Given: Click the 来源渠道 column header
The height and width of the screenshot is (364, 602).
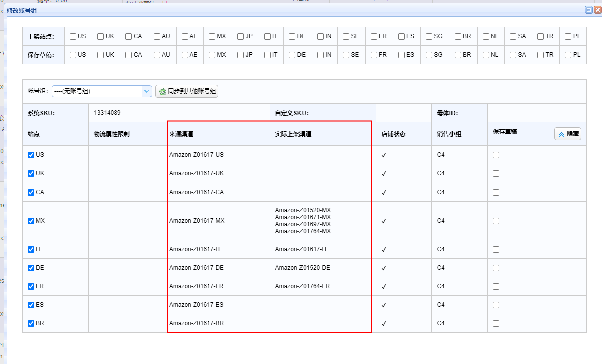Looking at the screenshot, I should tap(181, 134).
